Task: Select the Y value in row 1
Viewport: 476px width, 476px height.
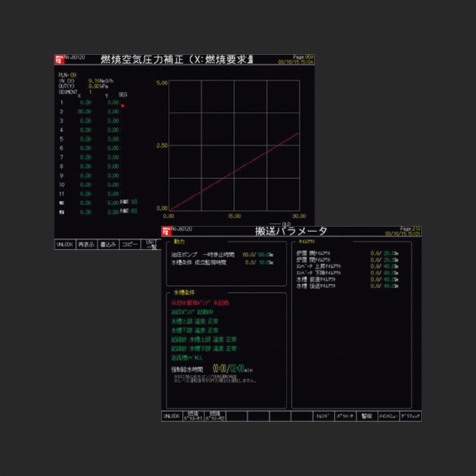Action: (113, 102)
